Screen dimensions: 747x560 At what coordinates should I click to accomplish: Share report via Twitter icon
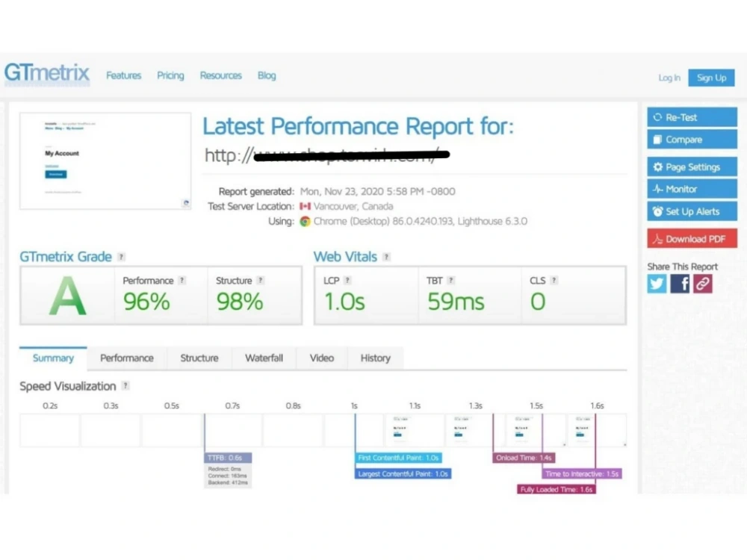pyautogui.click(x=657, y=284)
